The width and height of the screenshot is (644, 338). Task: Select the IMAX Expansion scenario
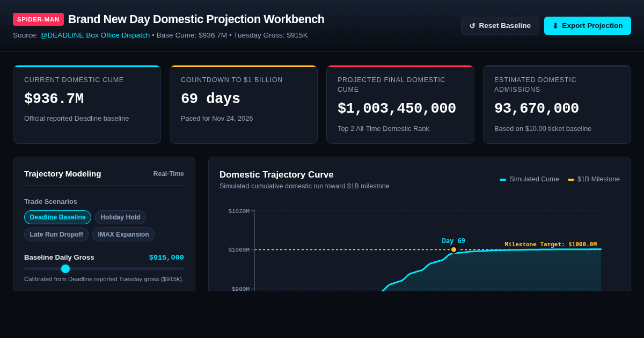[123, 234]
